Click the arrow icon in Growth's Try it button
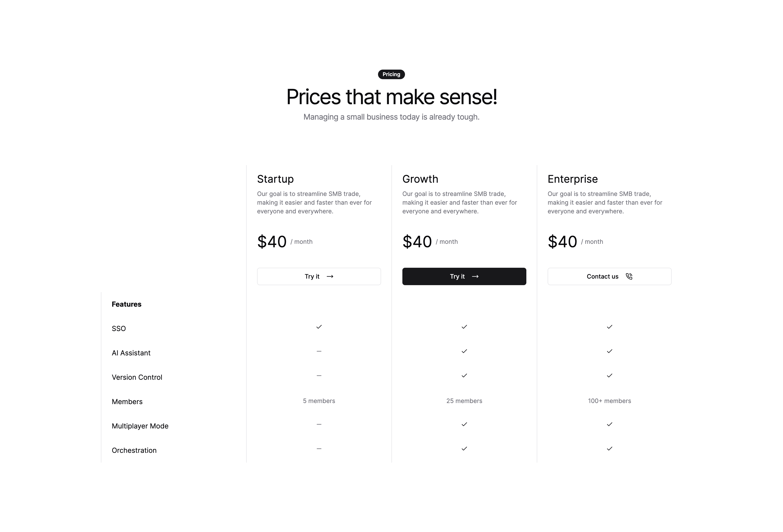Image resolution: width=783 pixels, height=532 pixels. pyautogui.click(x=476, y=276)
